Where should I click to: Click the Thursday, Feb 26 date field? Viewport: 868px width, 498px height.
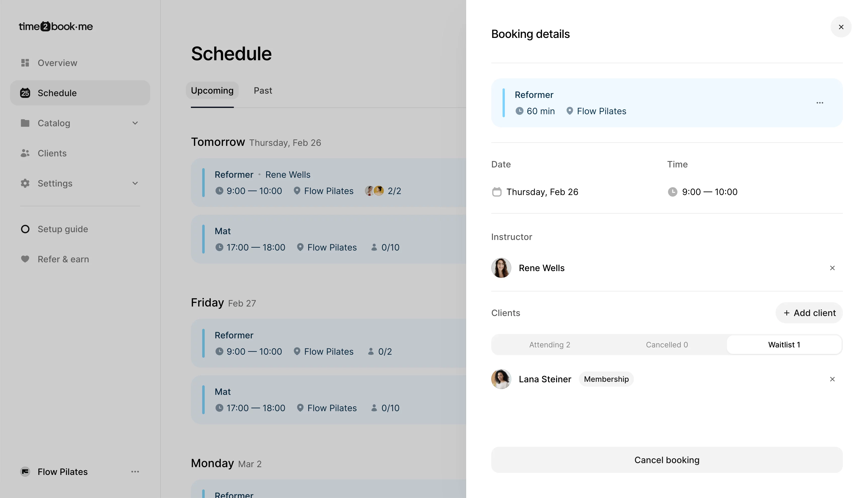coord(542,192)
